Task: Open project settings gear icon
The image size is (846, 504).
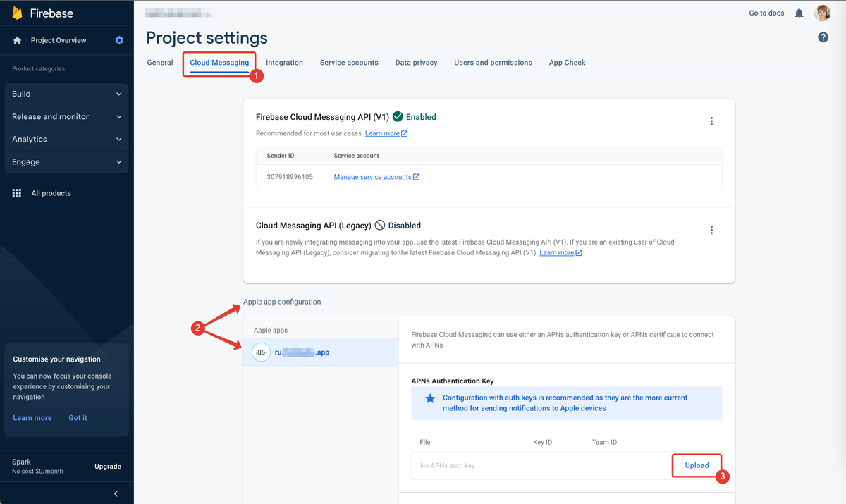Action: (119, 40)
